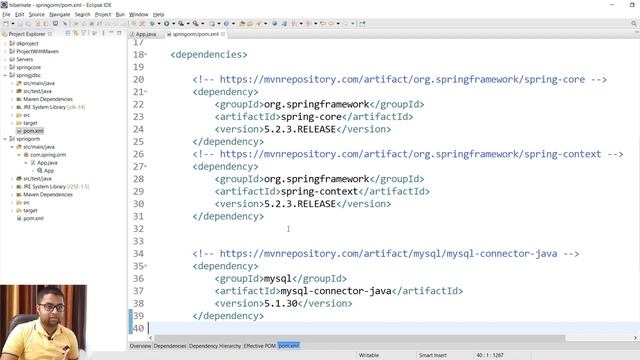The image size is (640, 360).
Task: Click the horizontal scrollbar of the editor
Action: pyautogui.click(x=359, y=338)
